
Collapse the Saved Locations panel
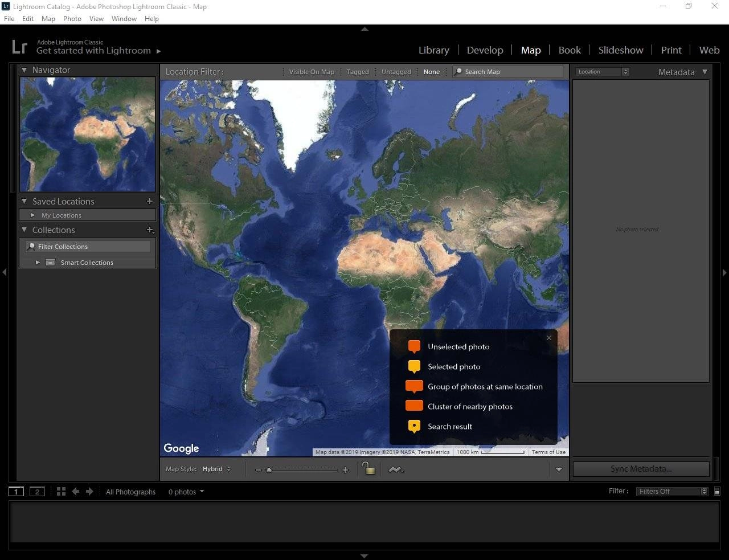24,201
